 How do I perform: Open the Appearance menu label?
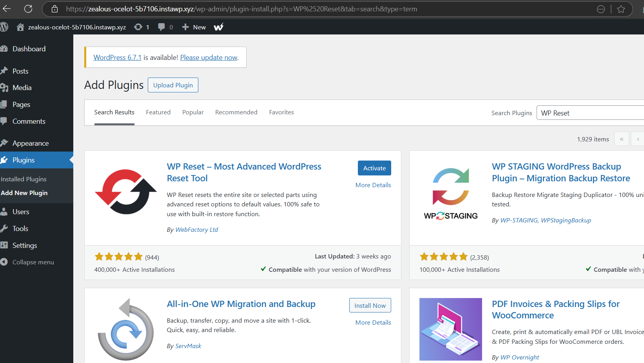coord(31,143)
